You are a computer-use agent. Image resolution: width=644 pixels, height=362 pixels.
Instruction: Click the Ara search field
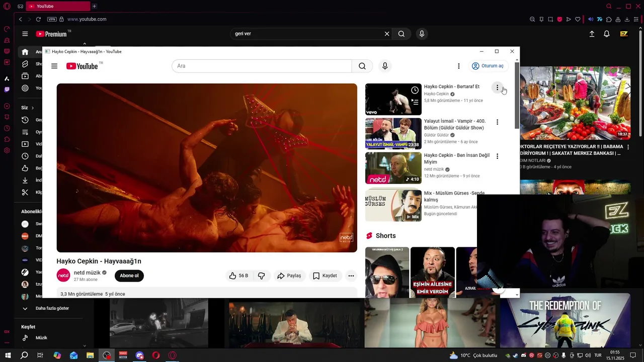click(262, 66)
